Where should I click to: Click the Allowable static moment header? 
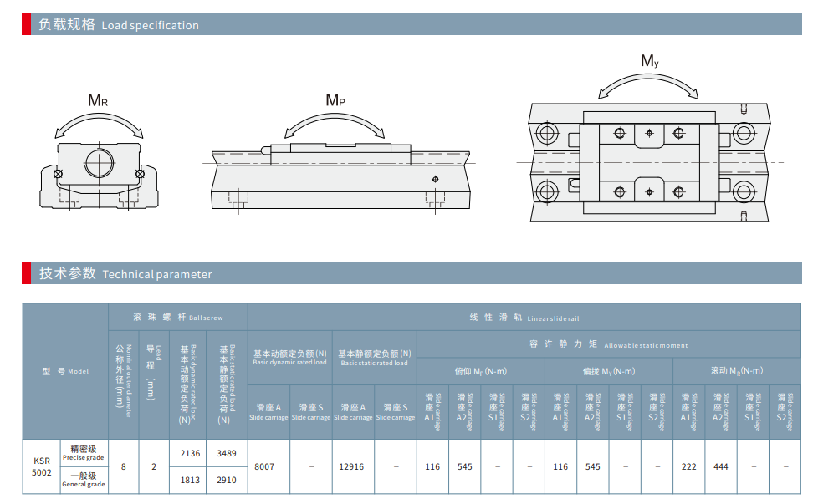[608, 344]
